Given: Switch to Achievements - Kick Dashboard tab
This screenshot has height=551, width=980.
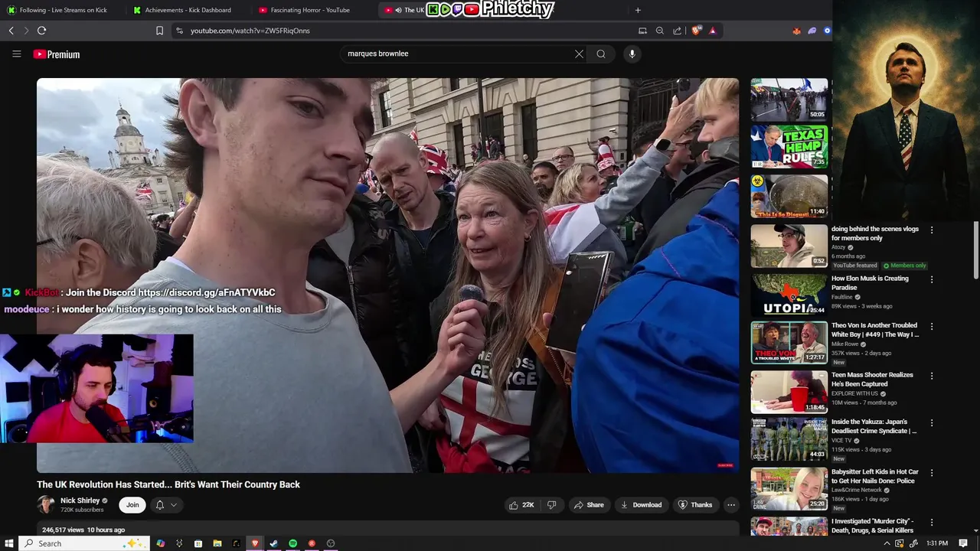Looking at the screenshot, I should [188, 10].
